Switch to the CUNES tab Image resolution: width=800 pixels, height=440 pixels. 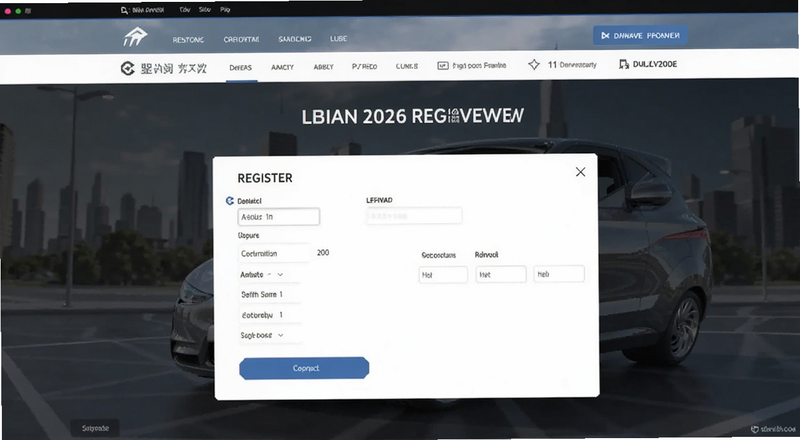tap(407, 66)
